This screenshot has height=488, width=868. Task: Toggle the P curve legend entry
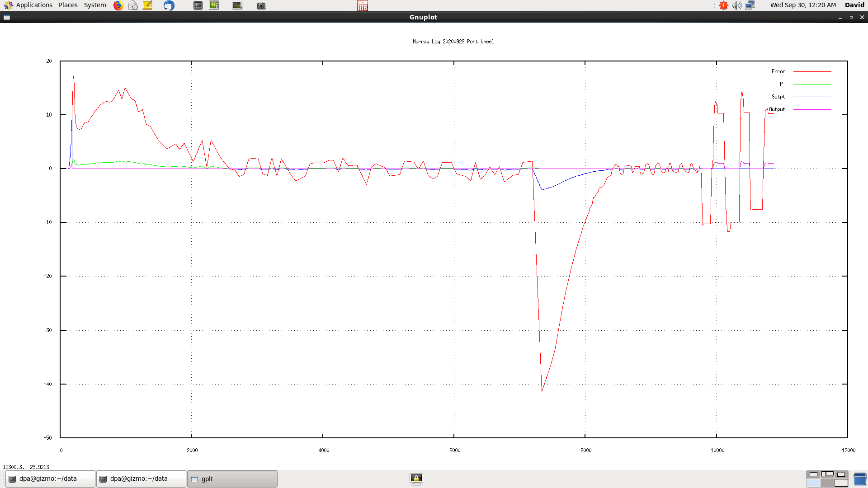[x=805, y=84]
